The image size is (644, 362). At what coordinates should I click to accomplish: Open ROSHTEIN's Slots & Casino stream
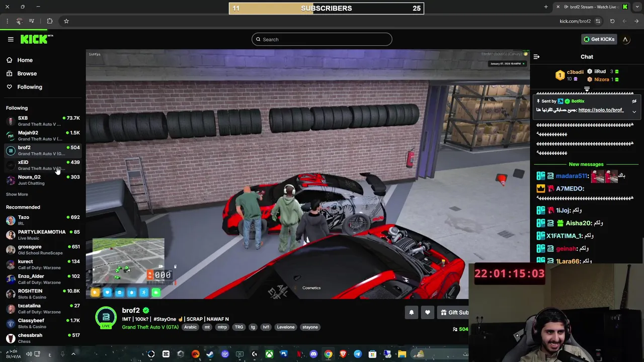click(43, 294)
